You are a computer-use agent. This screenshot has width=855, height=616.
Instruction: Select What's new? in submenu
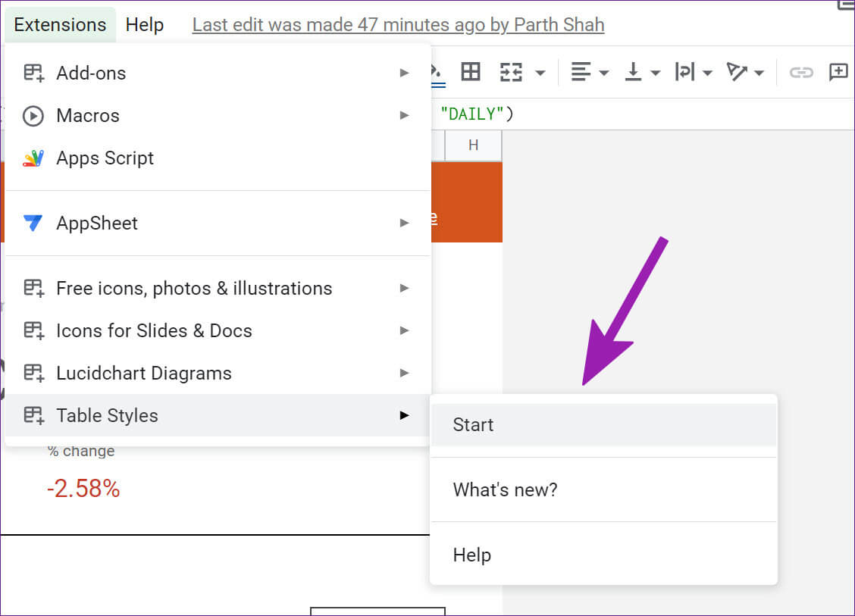click(505, 489)
